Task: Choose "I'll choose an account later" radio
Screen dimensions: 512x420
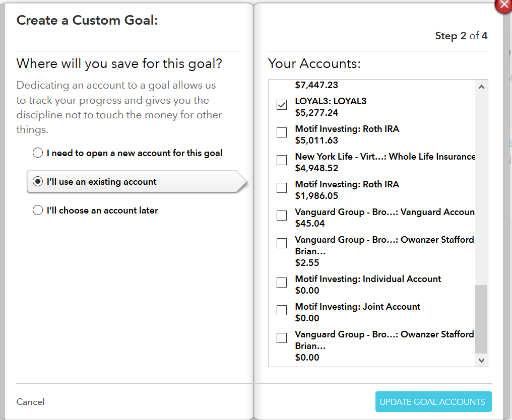Action: click(x=38, y=211)
